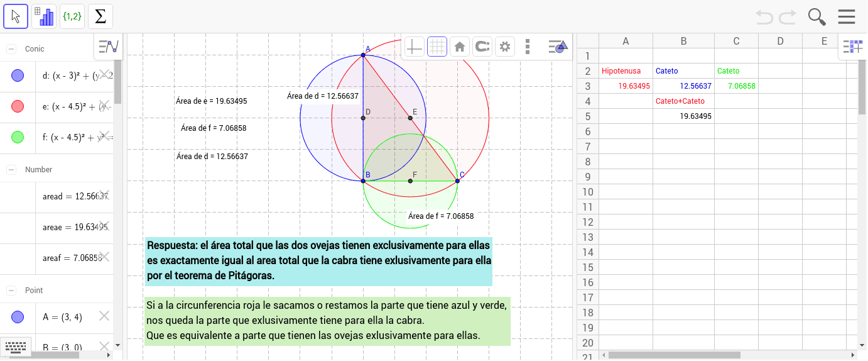Return to the standard home view
This screenshot has height=361, width=868.
460,46
